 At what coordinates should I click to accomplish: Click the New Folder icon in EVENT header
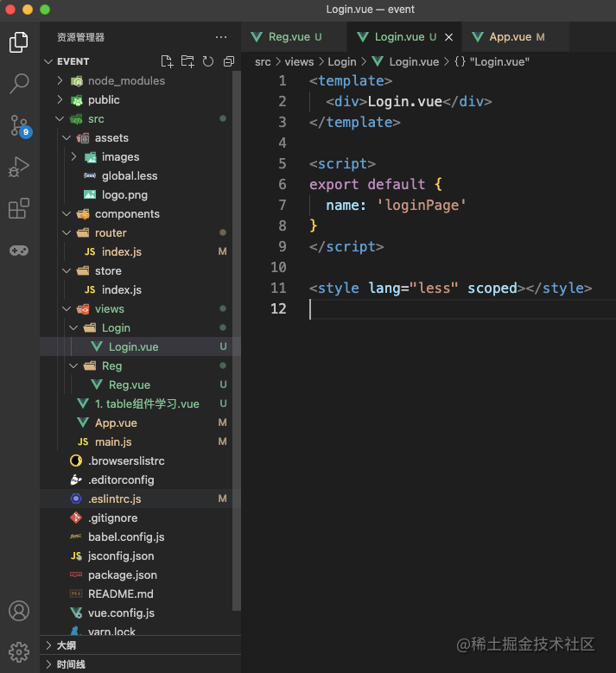[x=187, y=61]
